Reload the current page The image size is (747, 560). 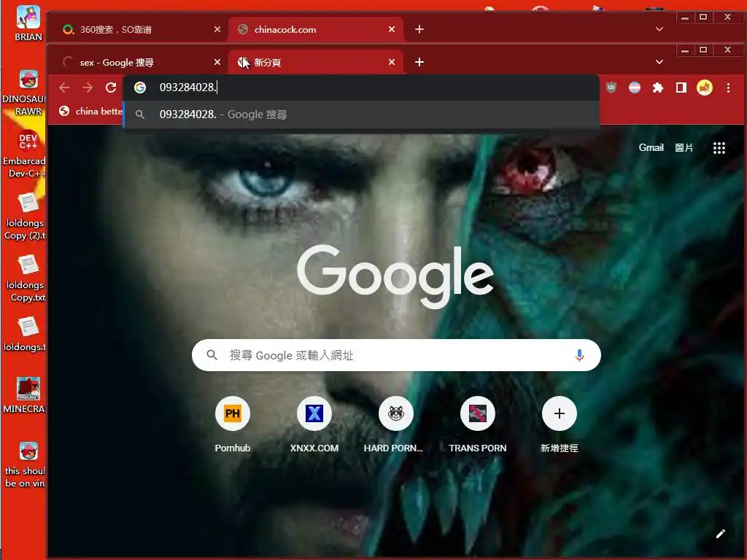pyautogui.click(x=111, y=87)
